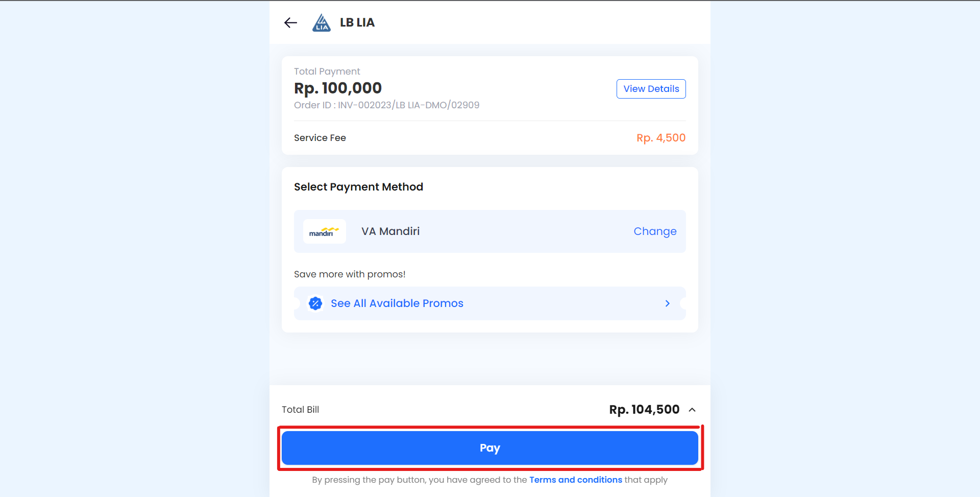
Task: Click the Mandiri bank logo
Action: point(324,232)
